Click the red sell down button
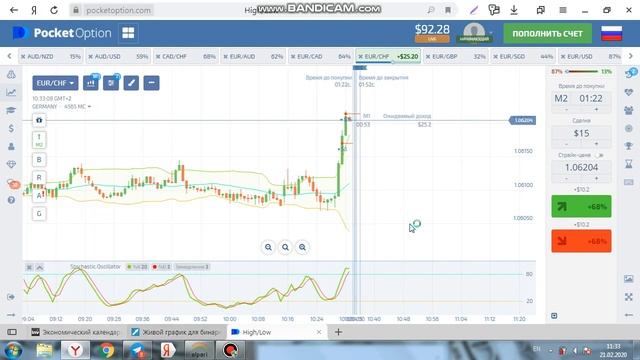 point(581,241)
